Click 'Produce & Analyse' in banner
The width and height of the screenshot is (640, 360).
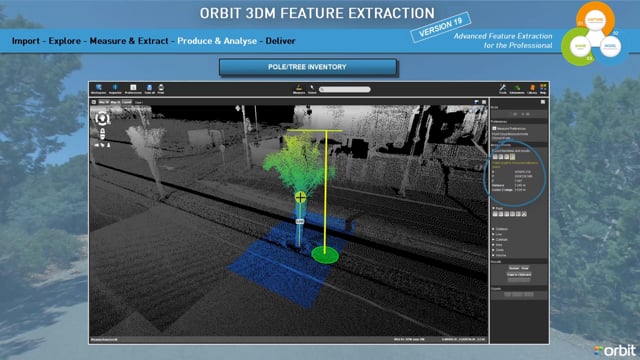point(217,41)
